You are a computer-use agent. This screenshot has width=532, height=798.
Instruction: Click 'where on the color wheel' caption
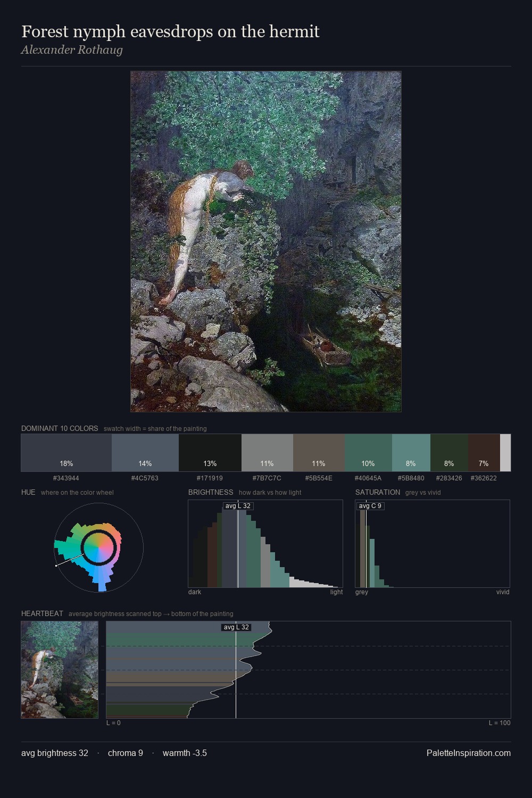tap(77, 493)
